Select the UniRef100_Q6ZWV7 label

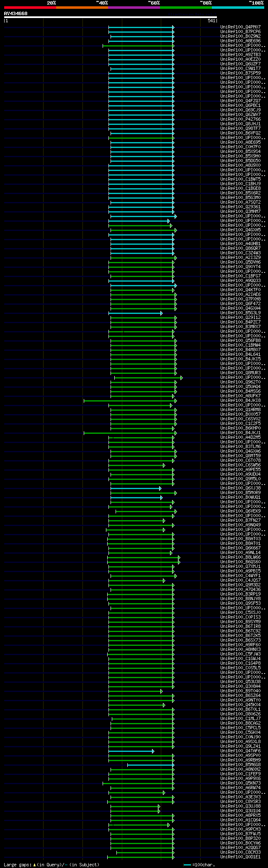pos(240,114)
